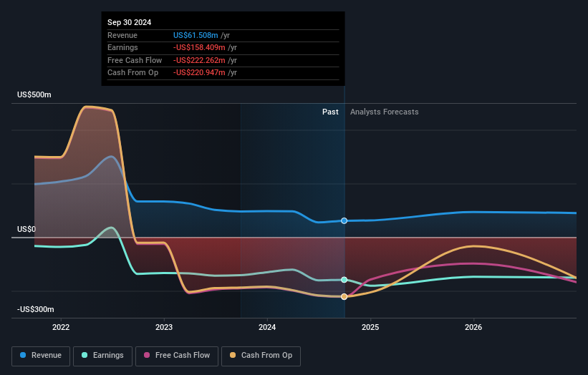Click the -US$220.947m cash from op value
588x375 pixels.
[x=199, y=73]
